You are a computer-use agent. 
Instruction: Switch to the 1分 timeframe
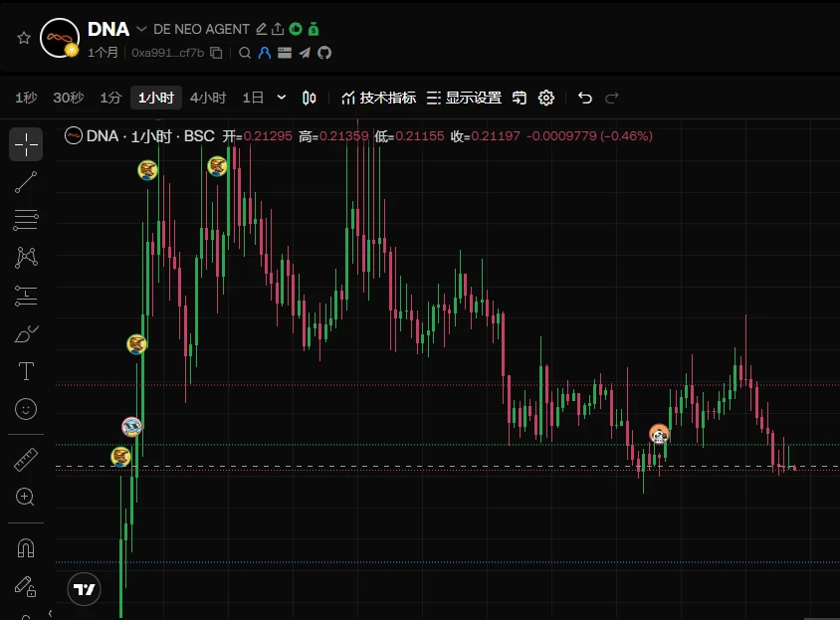tap(110, 98)
